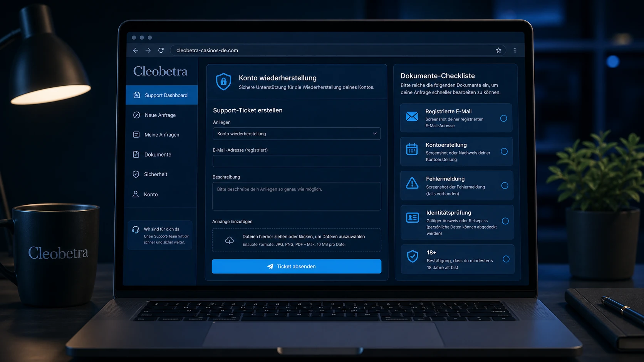Select the Identitätsprüfung checklist circle
The width and height of the screenshot is (644, 362).
(x=505, y=221)
